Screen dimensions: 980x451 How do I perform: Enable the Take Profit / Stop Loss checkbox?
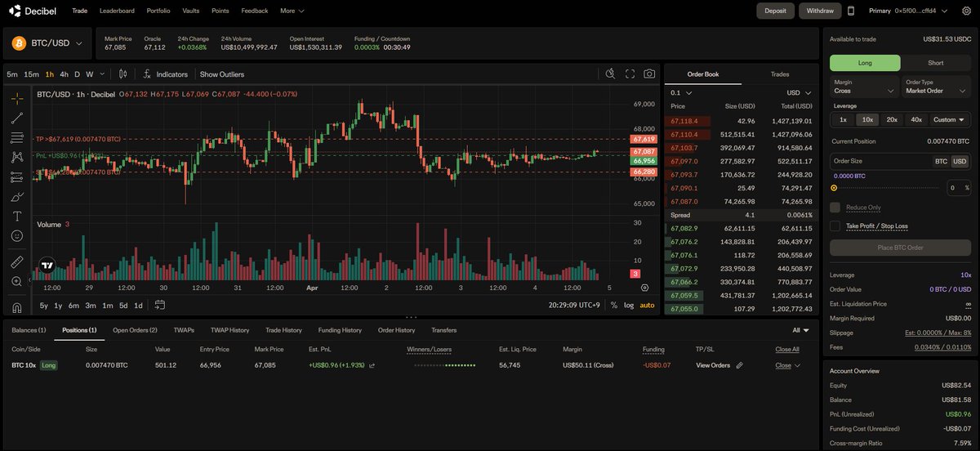835,225
